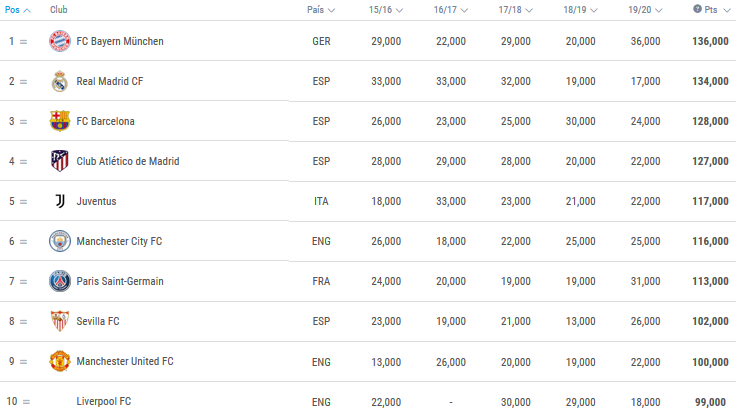Click the FC Bayern München crest
Image resolution: width=736 pixels, height=420 pixels.
click(x=60, y=41)
